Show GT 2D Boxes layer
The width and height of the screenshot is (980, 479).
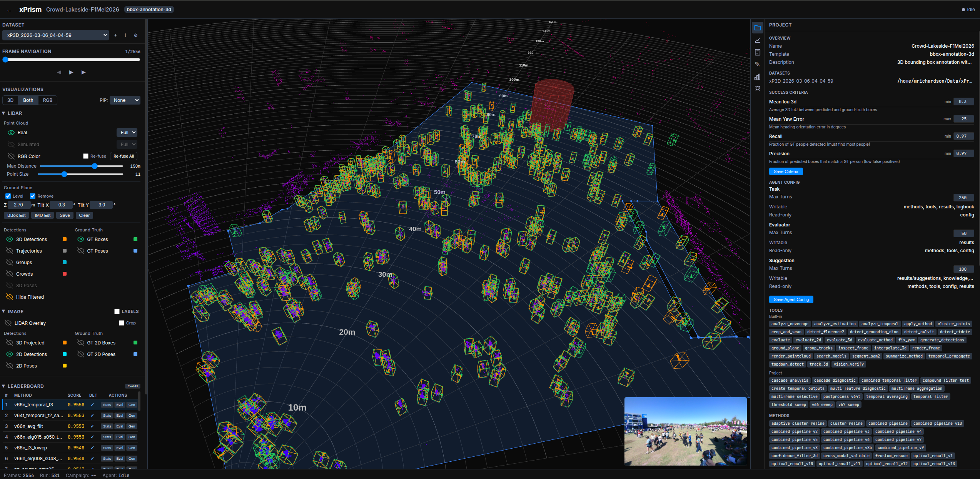click(81, 343)
